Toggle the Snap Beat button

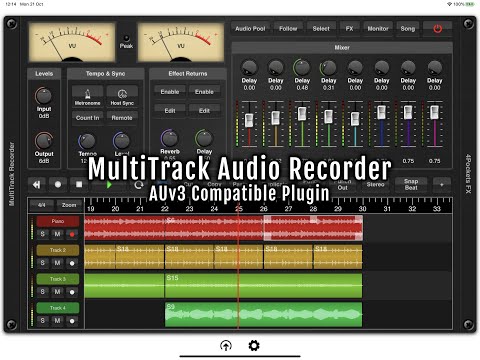point(411,184)
